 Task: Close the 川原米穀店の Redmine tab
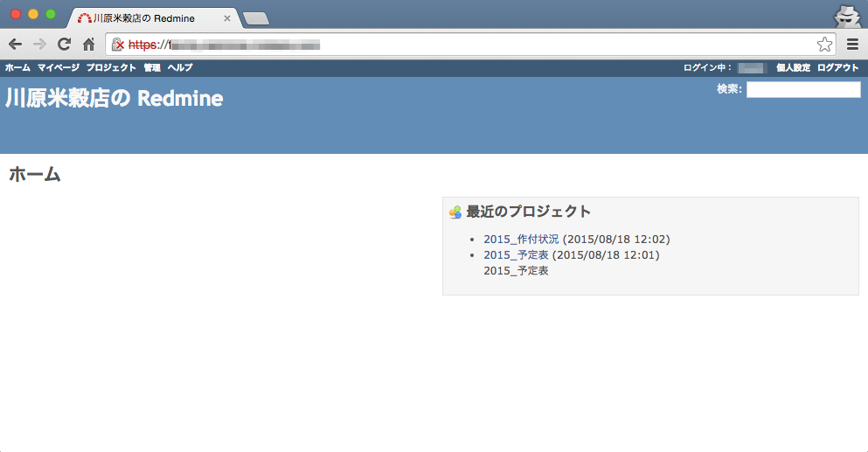pos(227,18)
